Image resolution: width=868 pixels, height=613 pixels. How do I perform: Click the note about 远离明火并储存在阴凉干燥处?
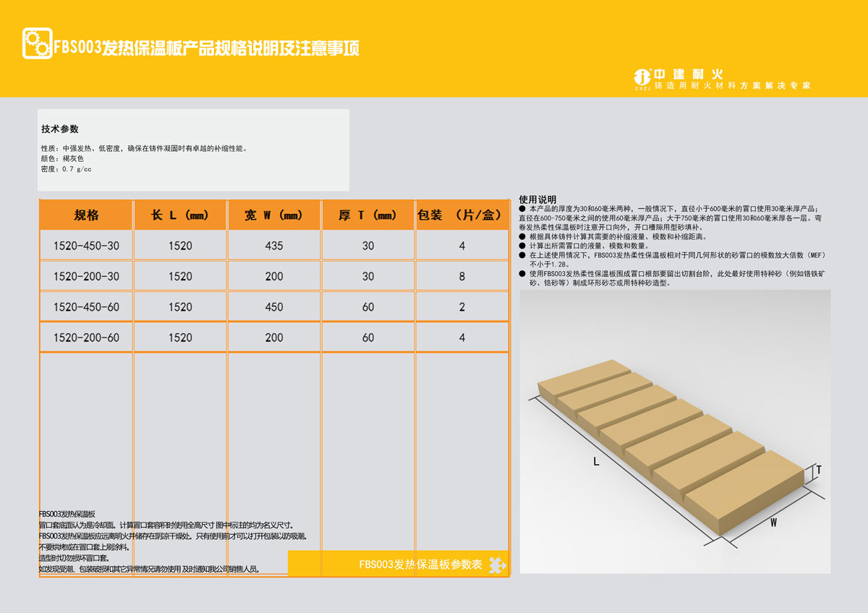173,536
